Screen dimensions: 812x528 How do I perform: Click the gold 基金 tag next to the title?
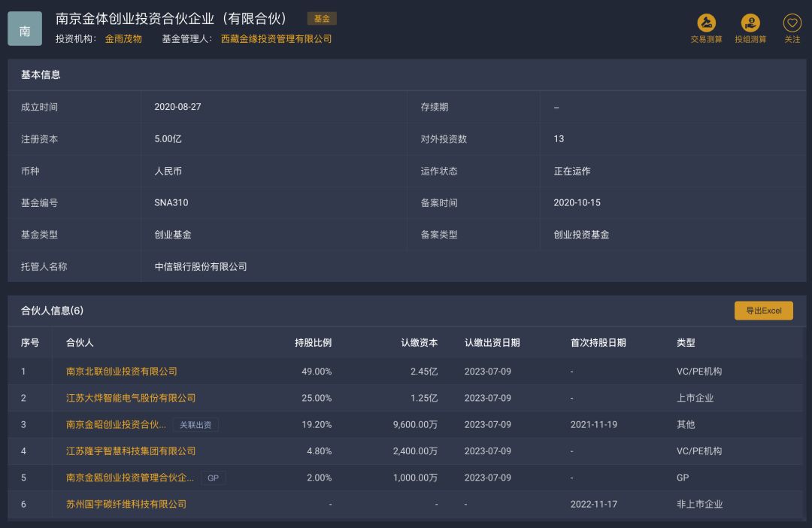pyautogui.click(x=322, y=18)
